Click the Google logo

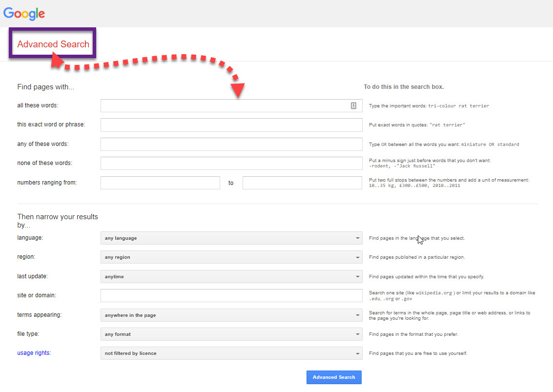24,14
